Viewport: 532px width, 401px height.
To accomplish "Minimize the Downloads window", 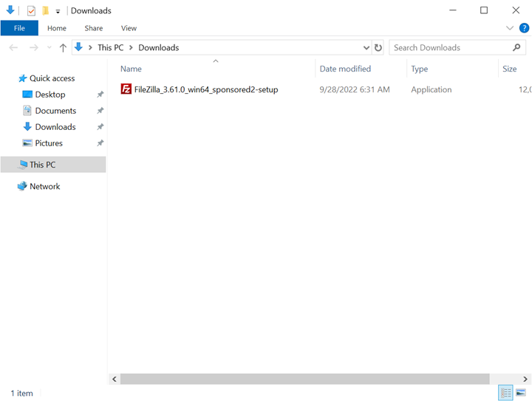I will click(x=453, y=10).
